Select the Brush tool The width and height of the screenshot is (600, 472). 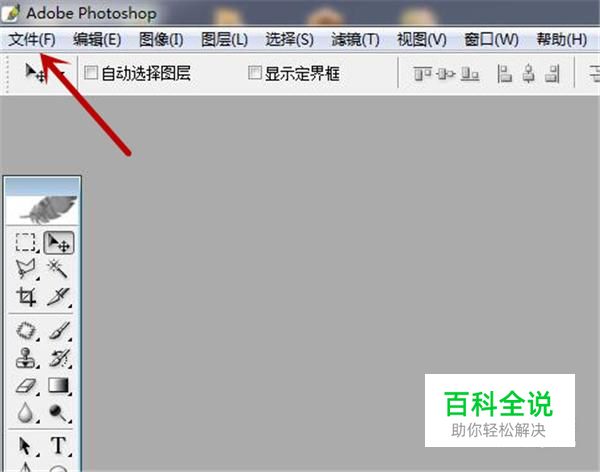tap(59, 330)
